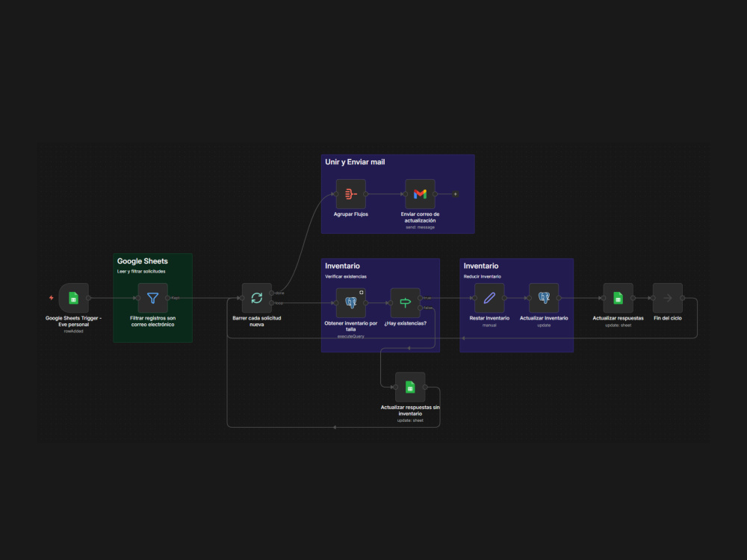Screen dimensions: 747x560
Task: Click the red trigger lightning bolt icon
Action: 51,298
